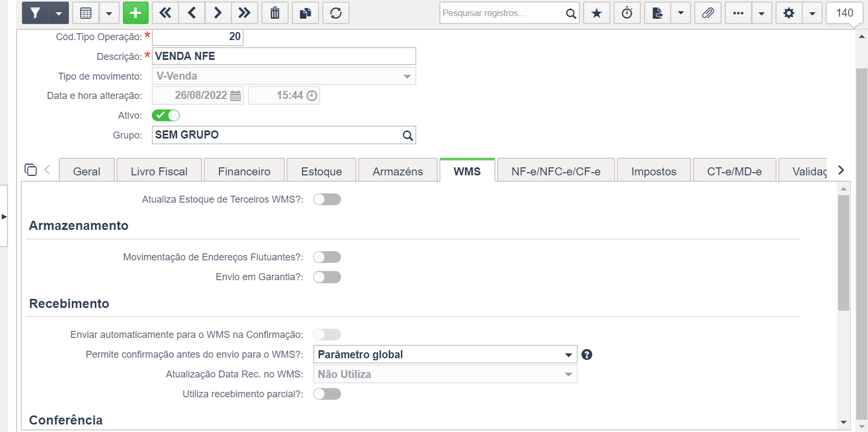
Task: Open settings gear icon
Action: 789,13
